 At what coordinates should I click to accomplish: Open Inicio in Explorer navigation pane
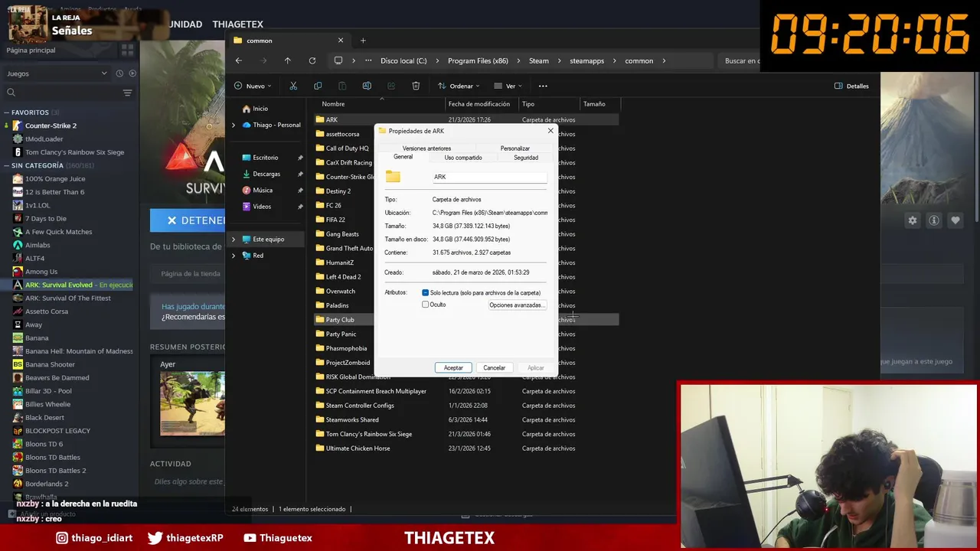click(x=260, y=109)
